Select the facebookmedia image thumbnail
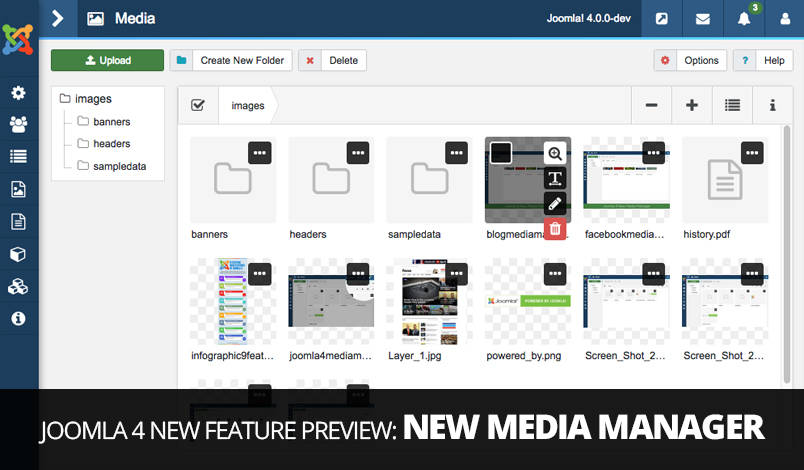804x470 pixels. 627,179
